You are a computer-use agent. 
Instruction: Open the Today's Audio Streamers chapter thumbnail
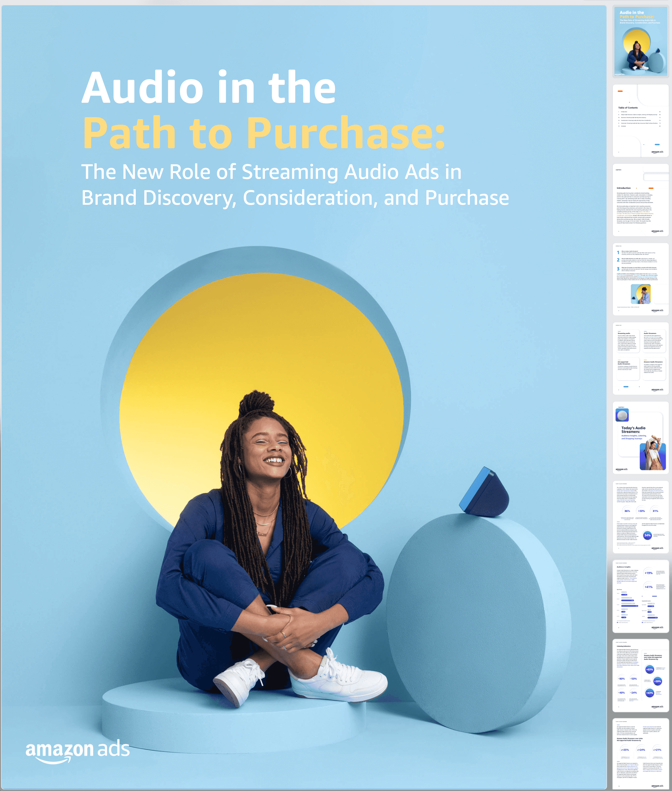coord(640,438)
